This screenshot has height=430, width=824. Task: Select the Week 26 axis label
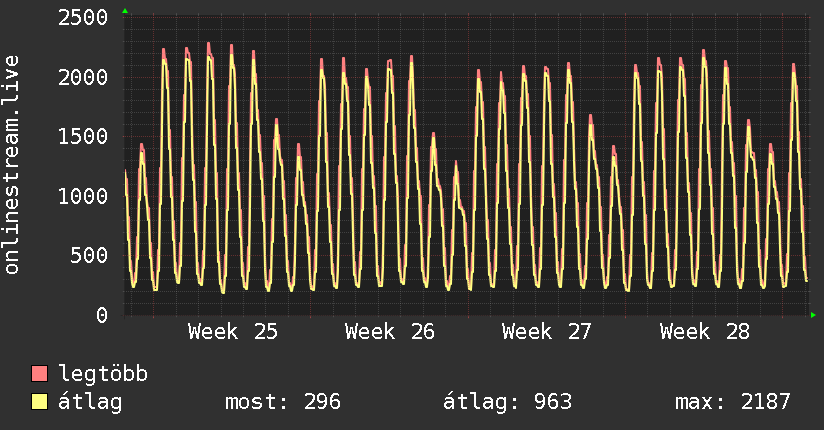(x=390, y=332)
